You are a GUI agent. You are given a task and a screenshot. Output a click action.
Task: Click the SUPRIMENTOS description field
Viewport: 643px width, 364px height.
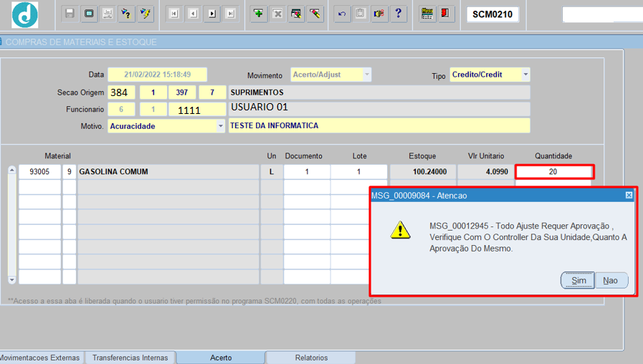click(x=379, y=92)
